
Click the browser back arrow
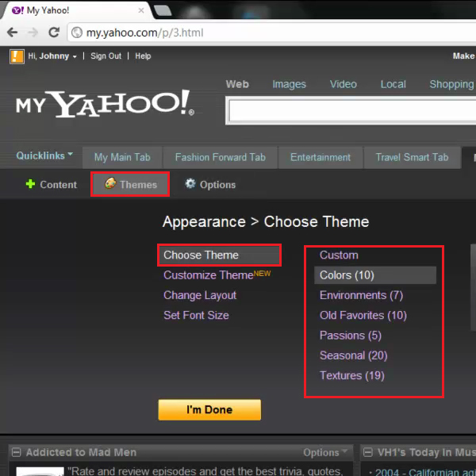pyautogui.click(x=13, y=33)
